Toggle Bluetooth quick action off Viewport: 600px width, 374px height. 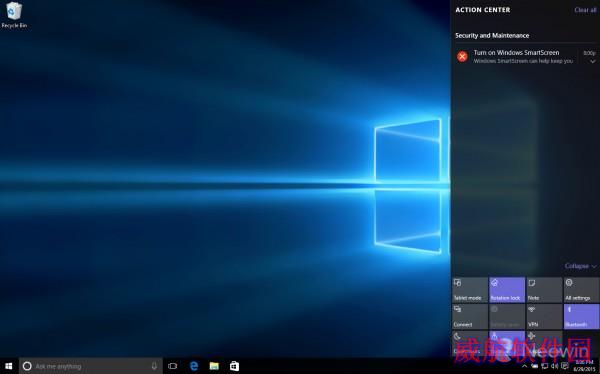point(581,317)
